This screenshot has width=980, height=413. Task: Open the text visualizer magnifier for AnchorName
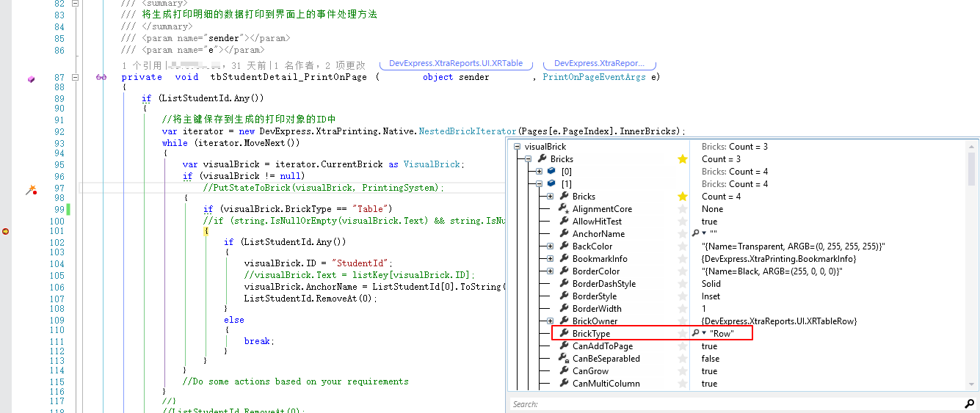695,234
